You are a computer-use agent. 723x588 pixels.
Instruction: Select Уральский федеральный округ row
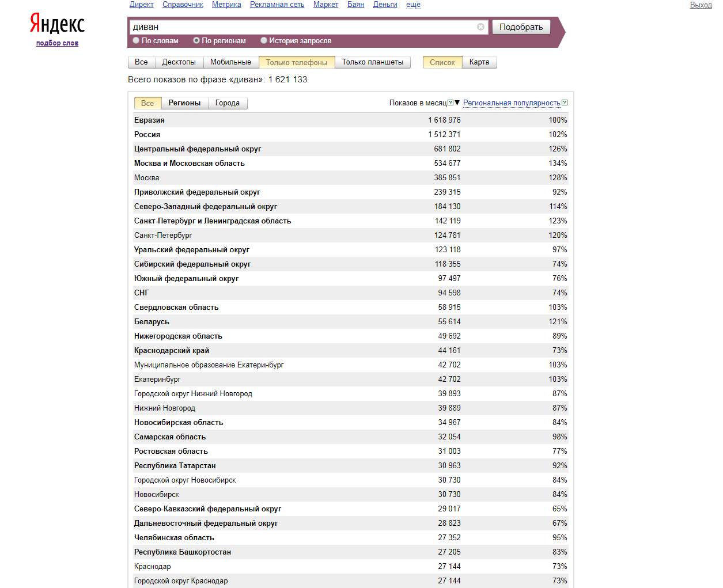tap(351, 249)
